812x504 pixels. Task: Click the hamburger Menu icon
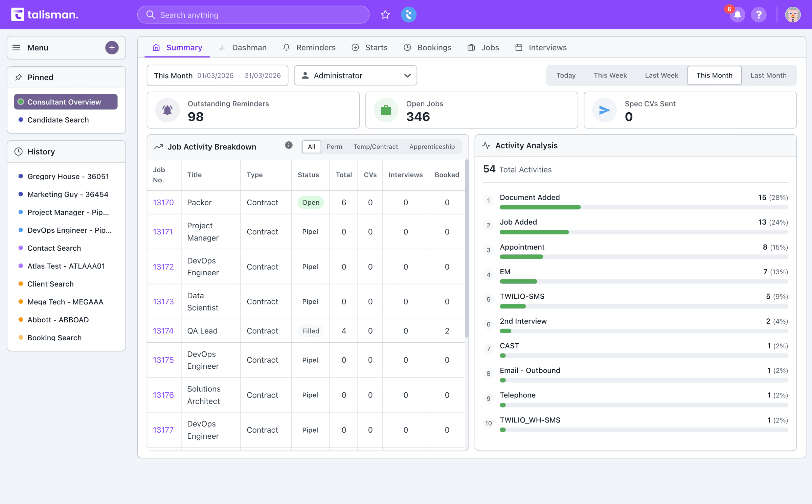16,48
